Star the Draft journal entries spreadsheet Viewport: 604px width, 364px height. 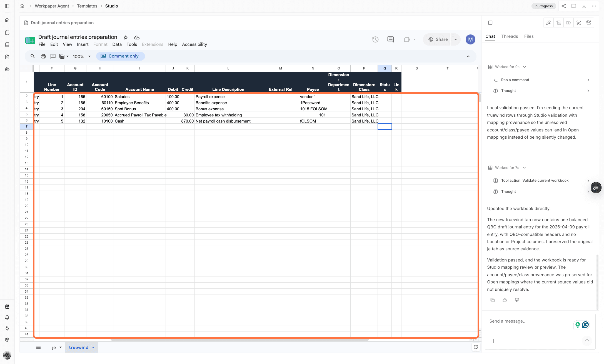[x=126, y=37]
